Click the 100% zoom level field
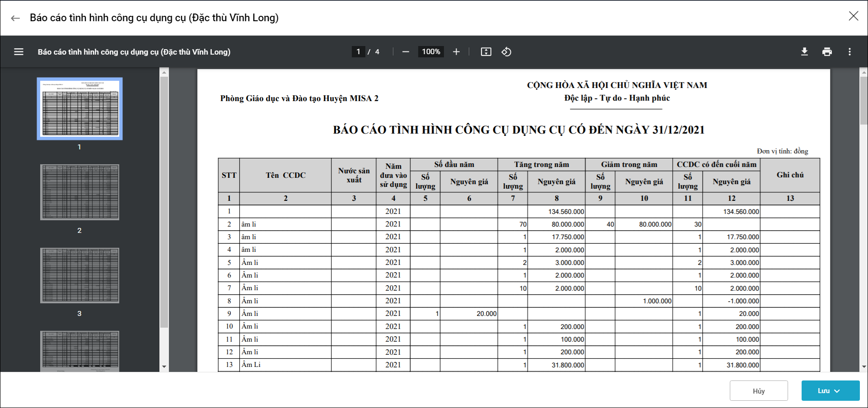868x408 pixels. pos(431,52)
